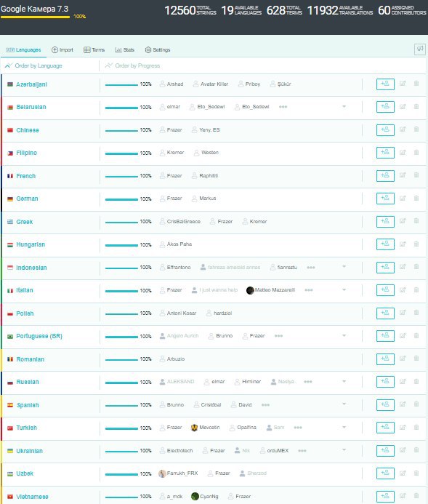Delete the Chinese language
Image resolution: width=428 pixels, height=504 pixels.
click(x=416, y=129)
